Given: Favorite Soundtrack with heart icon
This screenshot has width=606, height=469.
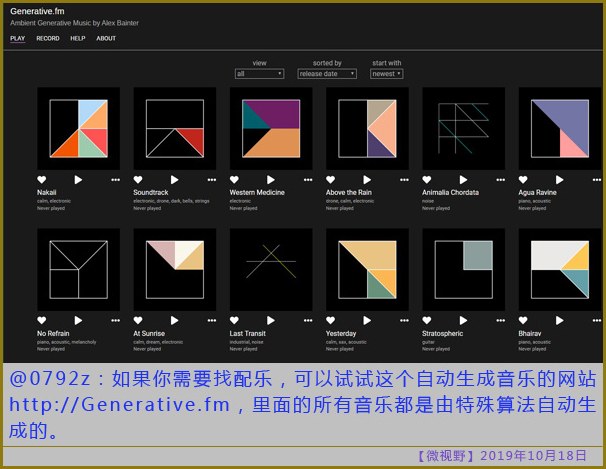Looking at the screenshot, I should [138, 180].
